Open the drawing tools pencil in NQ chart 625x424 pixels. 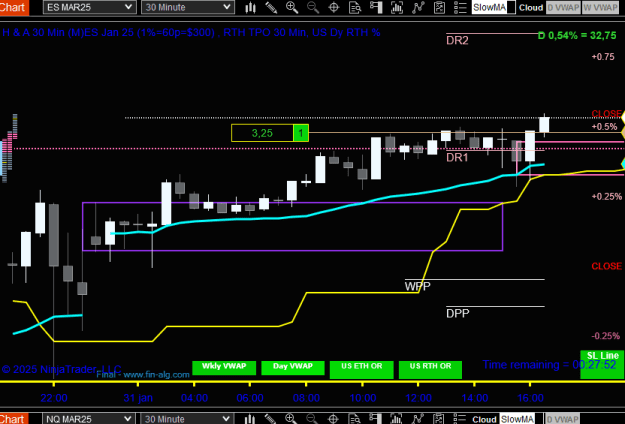point(270,419)
